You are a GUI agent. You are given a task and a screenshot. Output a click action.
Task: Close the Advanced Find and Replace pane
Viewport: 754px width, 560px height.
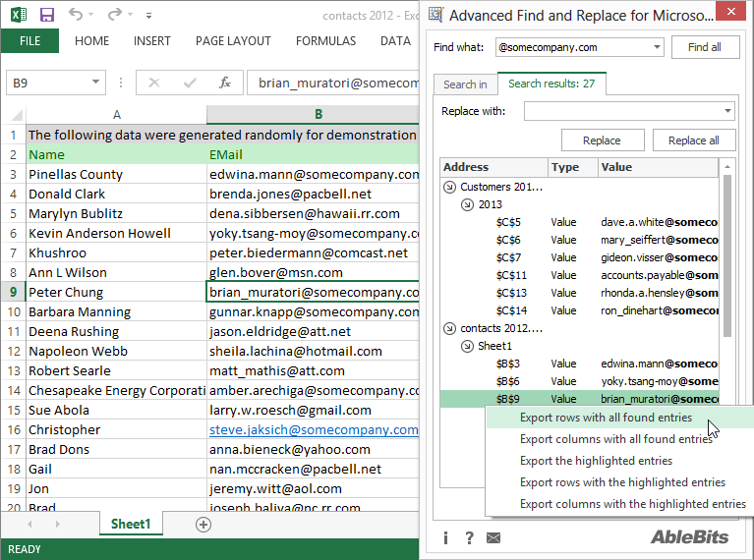tap(731, 11)
